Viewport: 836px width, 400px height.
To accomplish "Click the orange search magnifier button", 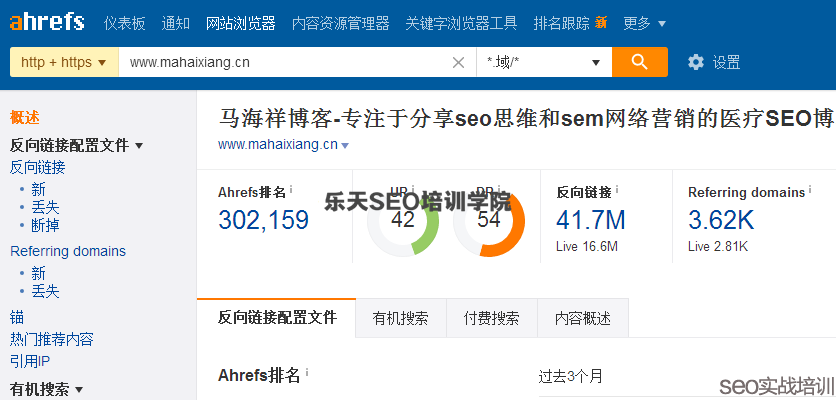I will [x=640, y=62].
